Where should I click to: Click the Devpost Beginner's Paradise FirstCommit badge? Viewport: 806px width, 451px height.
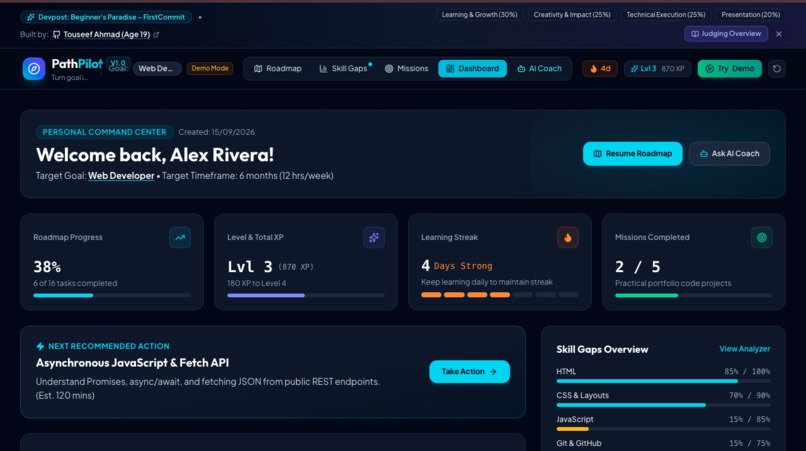pos(106,17)
